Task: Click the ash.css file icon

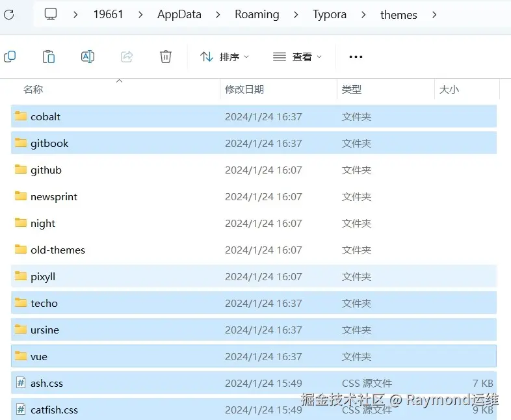Action: tap(21, 382)
